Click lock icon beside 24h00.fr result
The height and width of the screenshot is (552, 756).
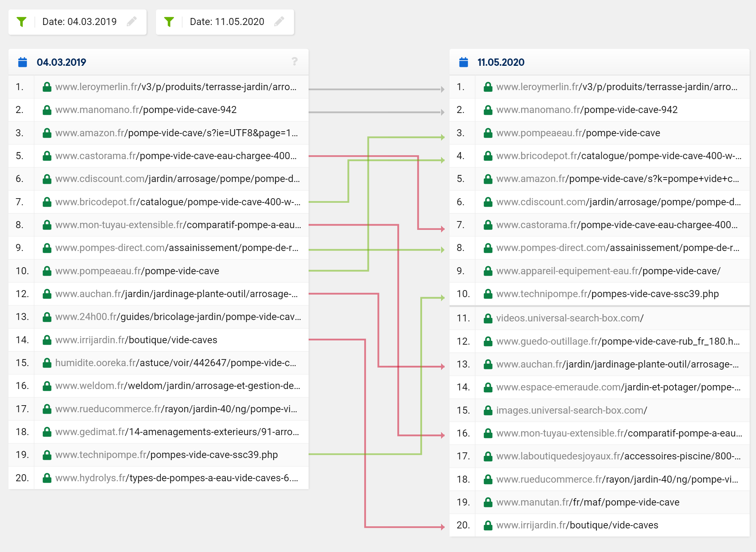47,317
